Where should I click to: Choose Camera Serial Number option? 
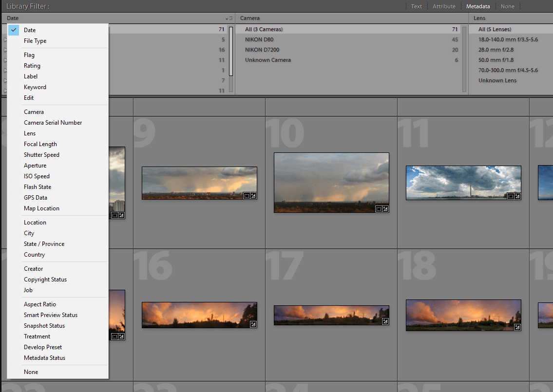[x=57, y=123]
